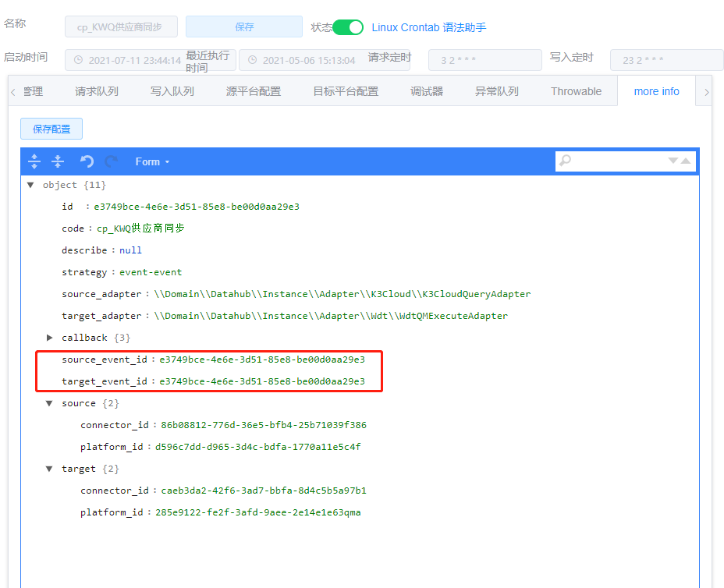Click the code value cp_KWQ供应商同步
Screen dimensions: 724x588
(140, 228)
